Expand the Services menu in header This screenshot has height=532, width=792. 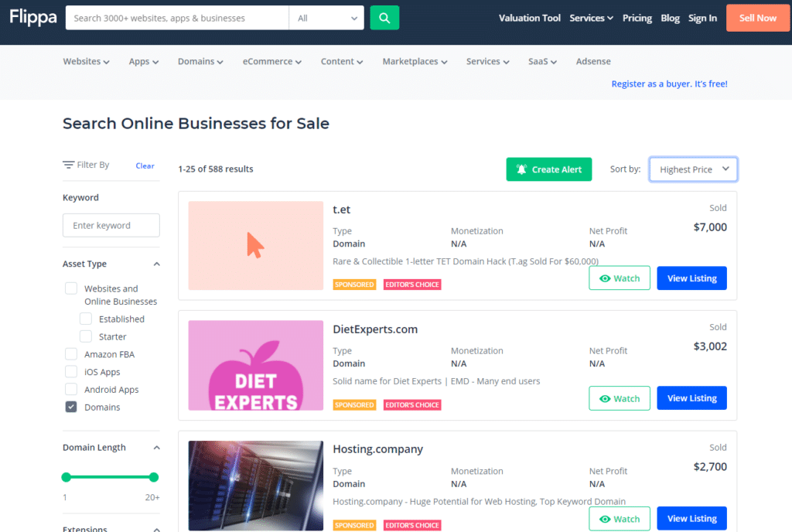[591, 18]
